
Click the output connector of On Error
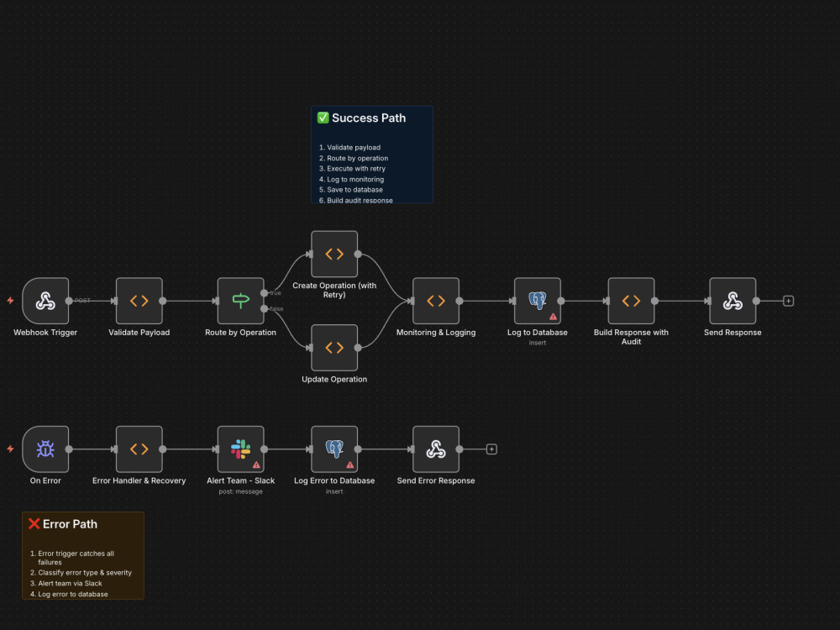69,449
